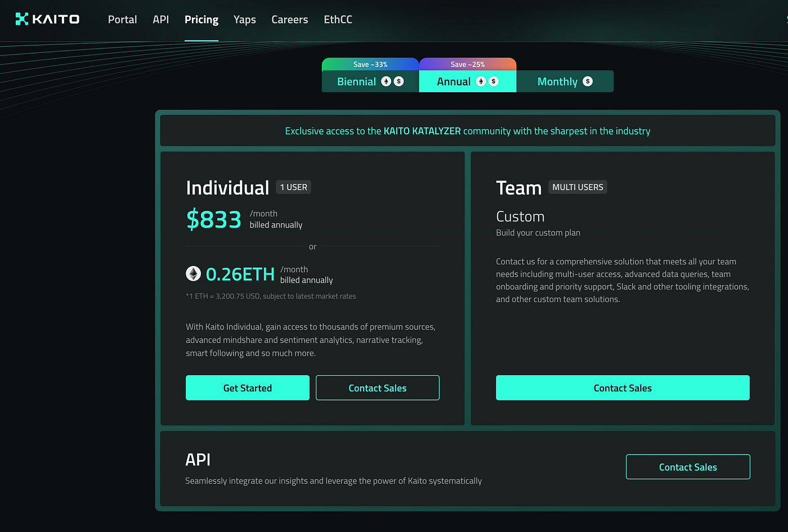Click dollar icon on Monthly tab
Viewport: 788px width, 532px height.
click(x=588, y=82)
